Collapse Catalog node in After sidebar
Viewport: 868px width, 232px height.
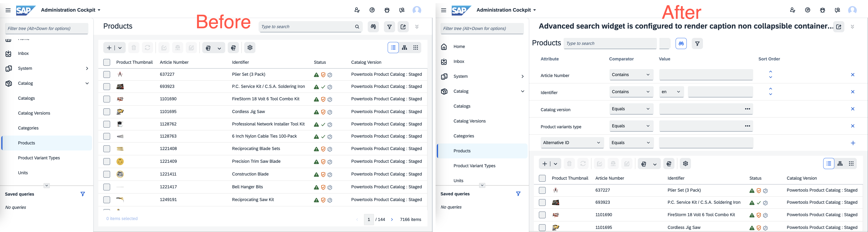pyautogui.click(x=523, y=91)
